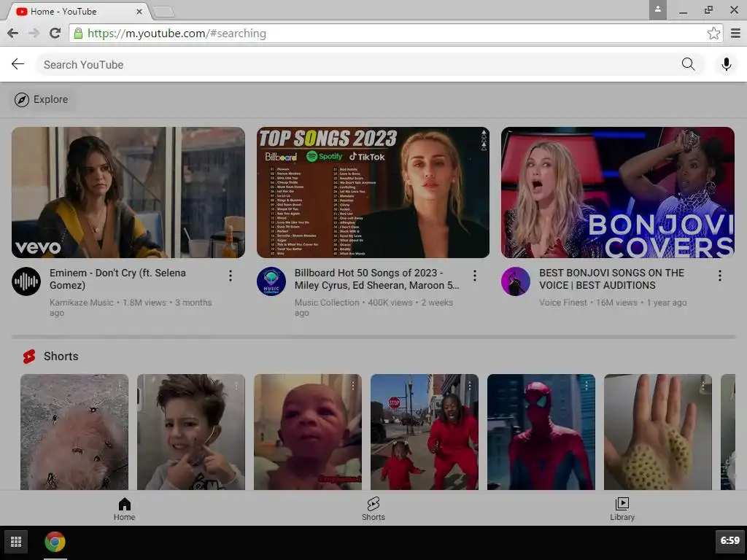Screen dimensions: 747x560
Task: Click text Voice Finest • 16M views
Action: (x=588, y=303)
